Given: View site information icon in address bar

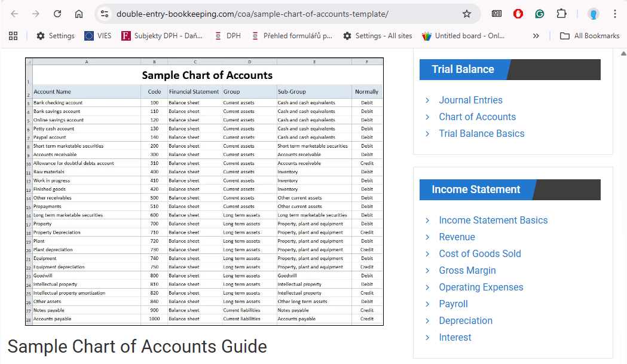Looking at the screenshot, I should point(105,14).
